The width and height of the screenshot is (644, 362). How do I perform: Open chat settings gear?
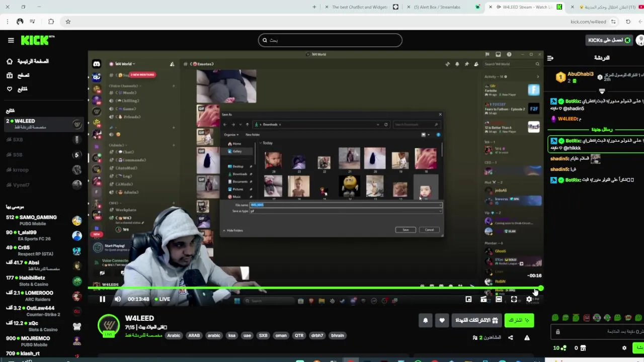(624, 348)
